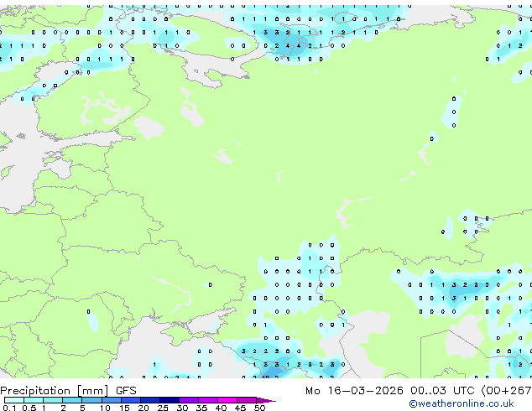The height and width of the screenshot is (411, 532).
Task: Select the 10–15 mm blue legend swatch
Action: 112,400
